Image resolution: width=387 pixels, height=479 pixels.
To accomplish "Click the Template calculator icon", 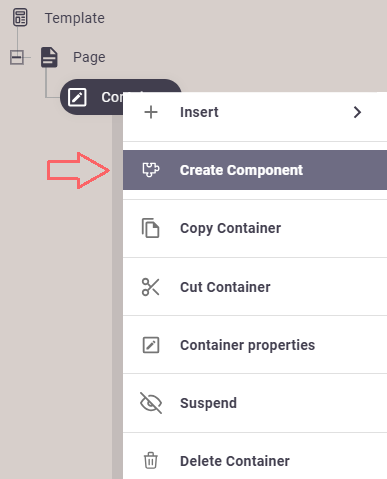I will point(20,17).
